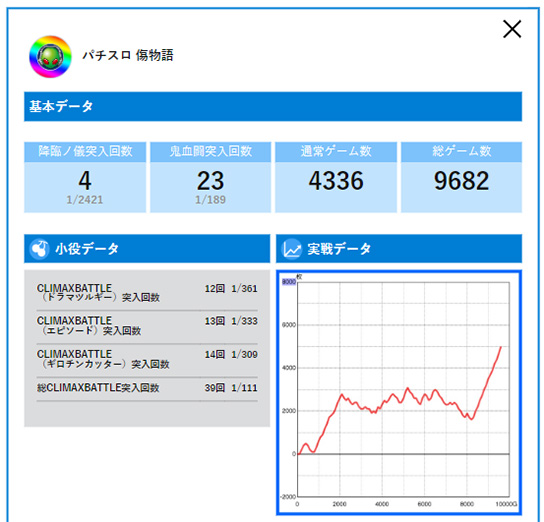Select the CLIMAXBATTLE（エピソード）突入回数 row
Viewport: 544px width, 522px height.
[147, 326]
